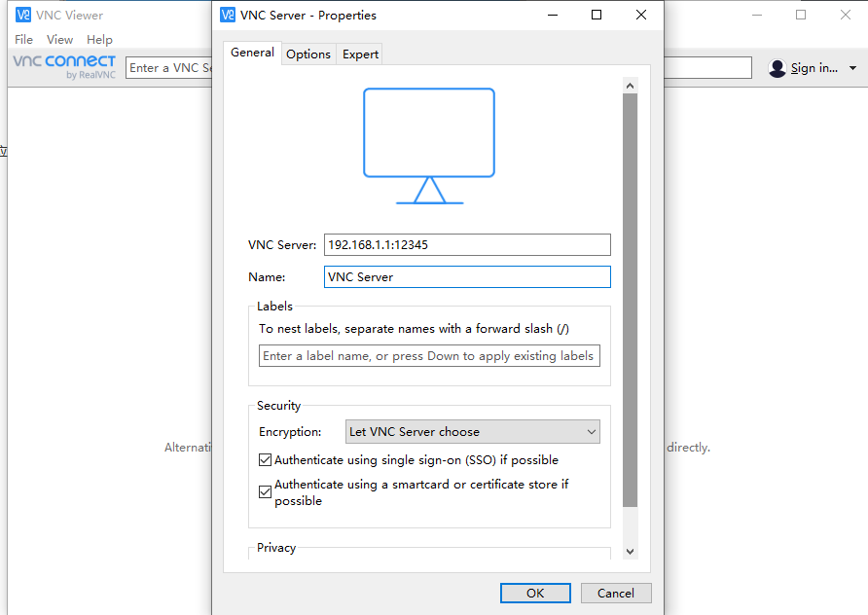868x615 pixels.
Task: Dismiss dialog with Cancel button
Action: pyautogui.click(x=616, y=593)
